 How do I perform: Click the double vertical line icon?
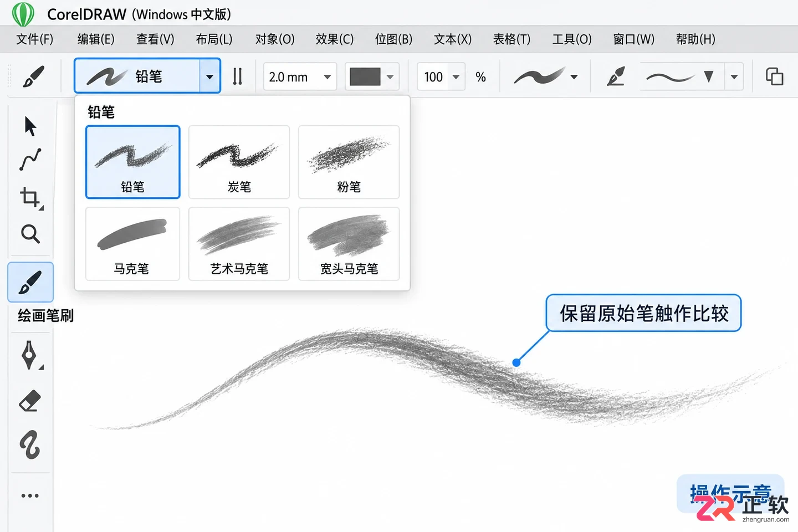pos(237,76)
